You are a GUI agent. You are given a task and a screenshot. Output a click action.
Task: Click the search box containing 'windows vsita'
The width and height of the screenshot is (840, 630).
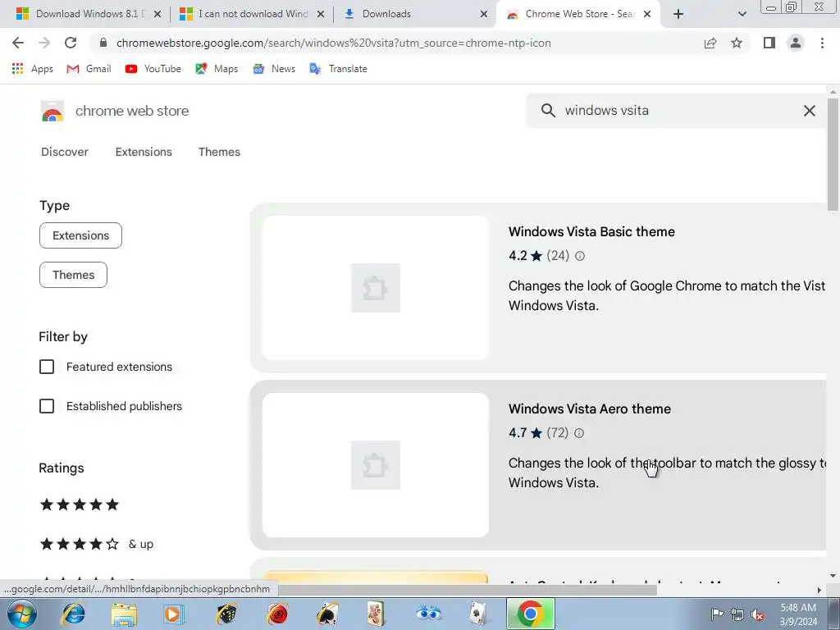coord(678,111)
